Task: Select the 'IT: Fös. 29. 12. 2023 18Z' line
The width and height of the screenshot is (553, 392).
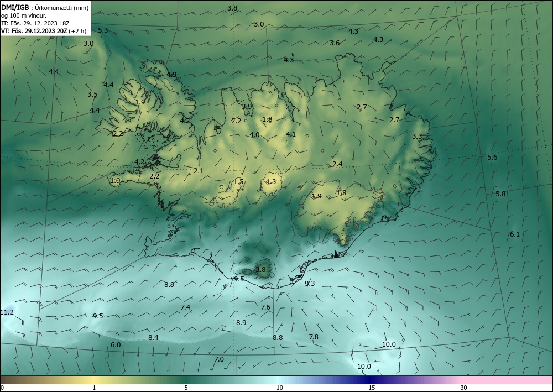Action: (35, 23)
